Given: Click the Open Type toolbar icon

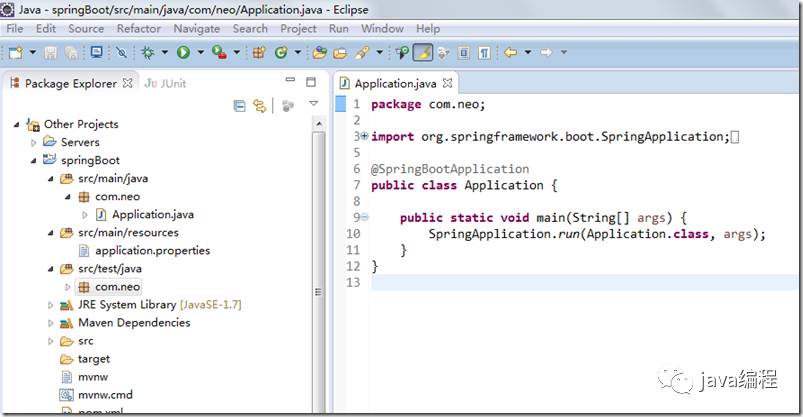Looking at the screenshot, I should (319, 52).
